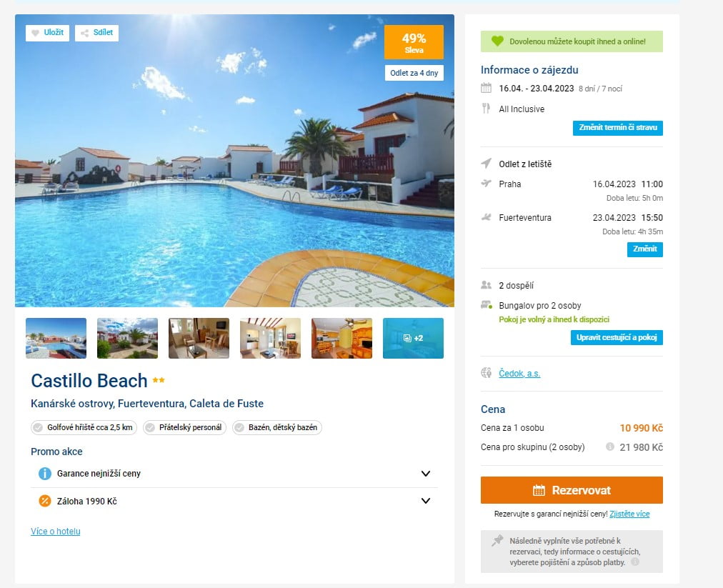Image resolution: width=723 pixels, height=588 pixels.
Task: Click the info icon after payment note text
Action: click(635, 562)
